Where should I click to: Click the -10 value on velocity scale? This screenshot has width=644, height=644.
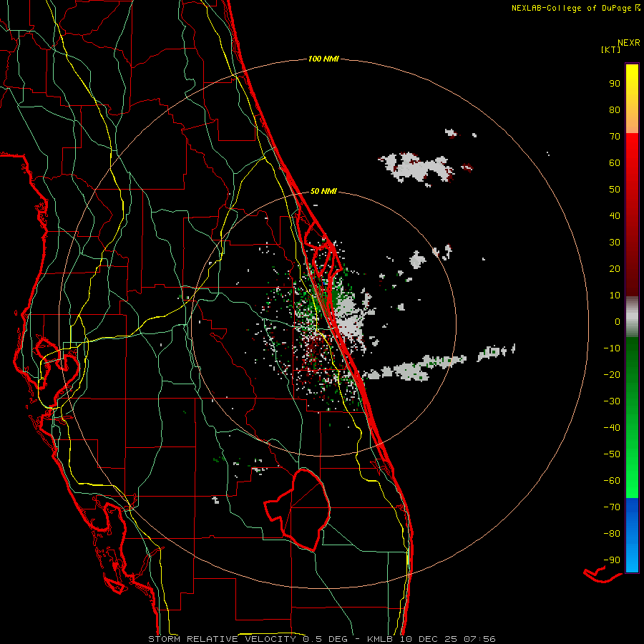(612, 348)
